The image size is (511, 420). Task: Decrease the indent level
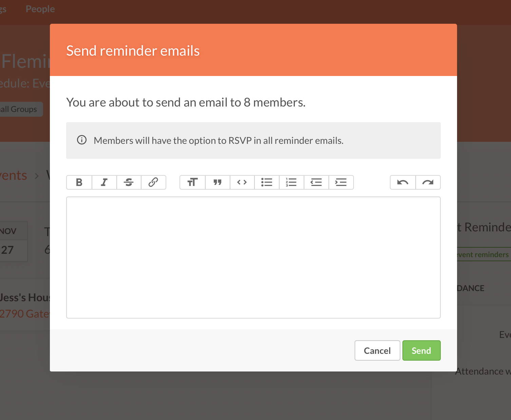pos(316,183)
